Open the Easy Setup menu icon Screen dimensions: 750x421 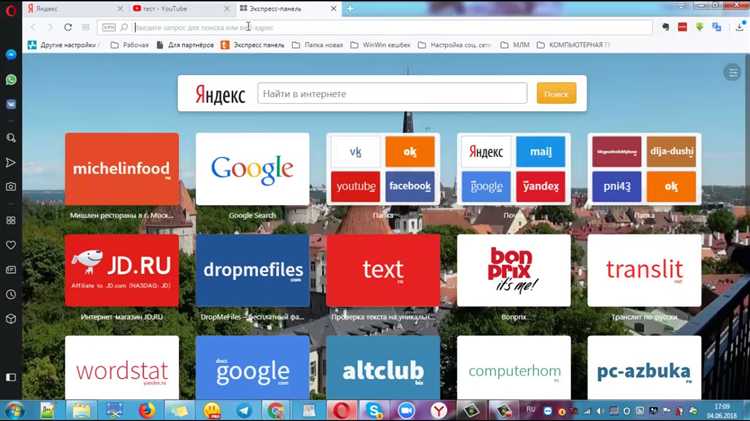click(x=732, y=73)
